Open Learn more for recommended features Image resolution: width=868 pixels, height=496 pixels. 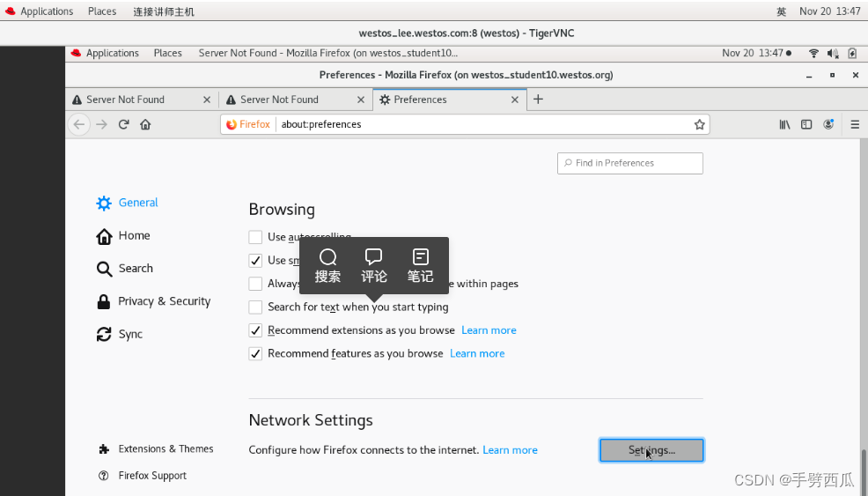477,353
